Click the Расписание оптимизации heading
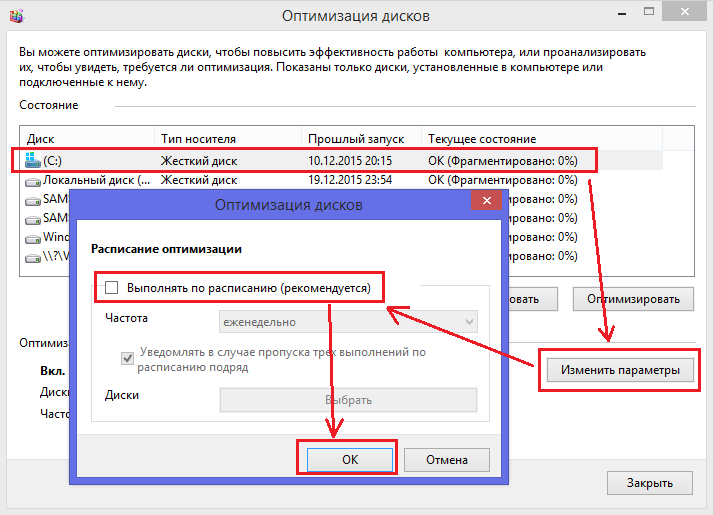Image resolution: width=714 pixels, height=515 pixels. pos(166,249)
